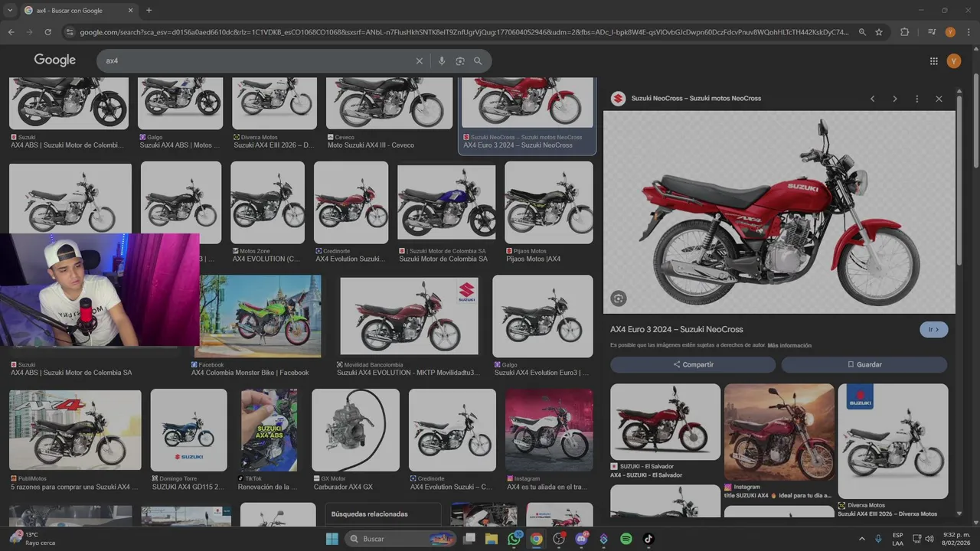Select Movilidad Bancolombia AX4 Evolution result

tap(409, 325)
